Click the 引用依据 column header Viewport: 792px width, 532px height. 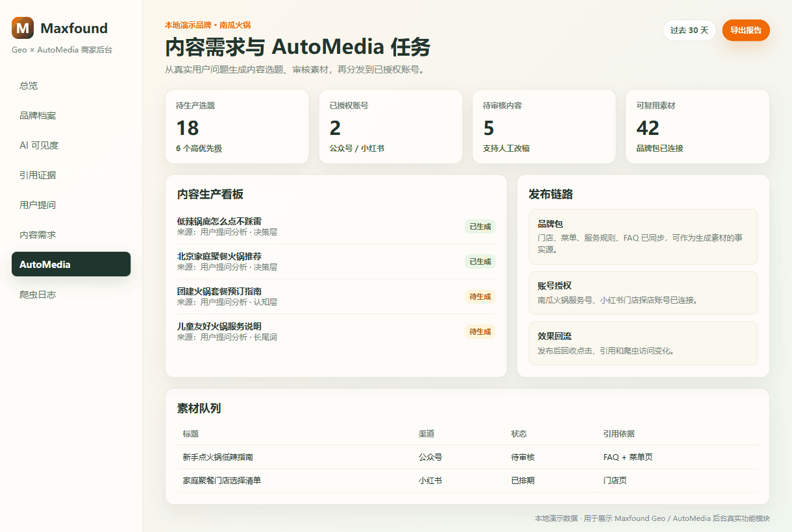[619, 434]
